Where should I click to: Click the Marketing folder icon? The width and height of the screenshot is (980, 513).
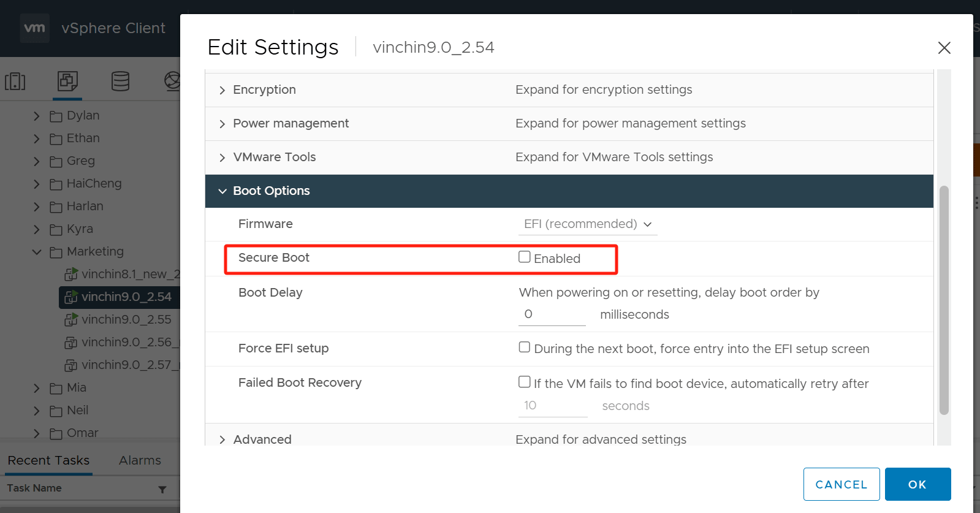point(56,252)
